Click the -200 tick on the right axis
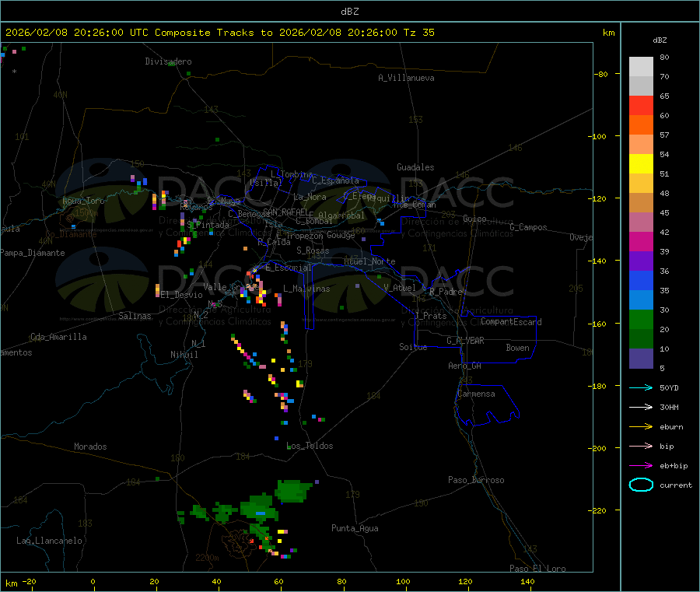 point(597,448)
